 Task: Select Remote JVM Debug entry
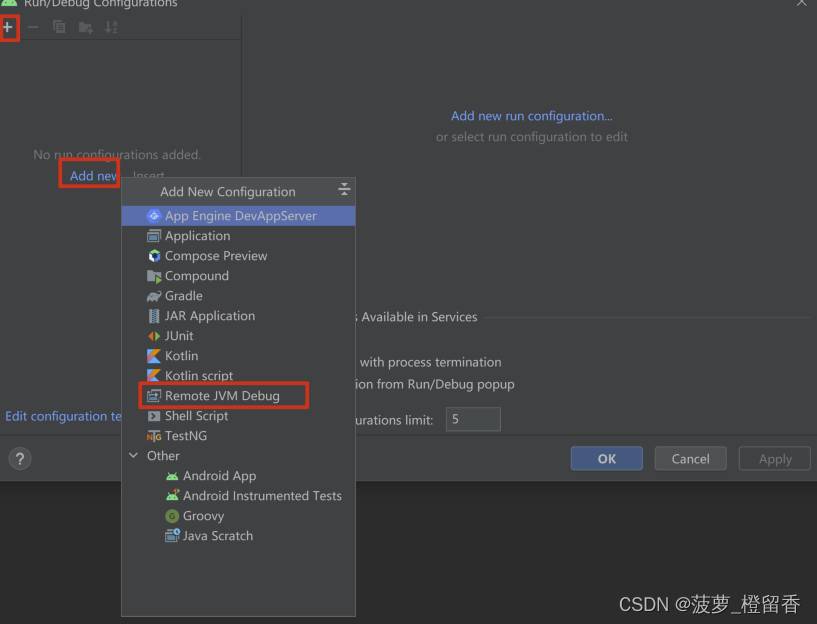[x=238, y=396]
